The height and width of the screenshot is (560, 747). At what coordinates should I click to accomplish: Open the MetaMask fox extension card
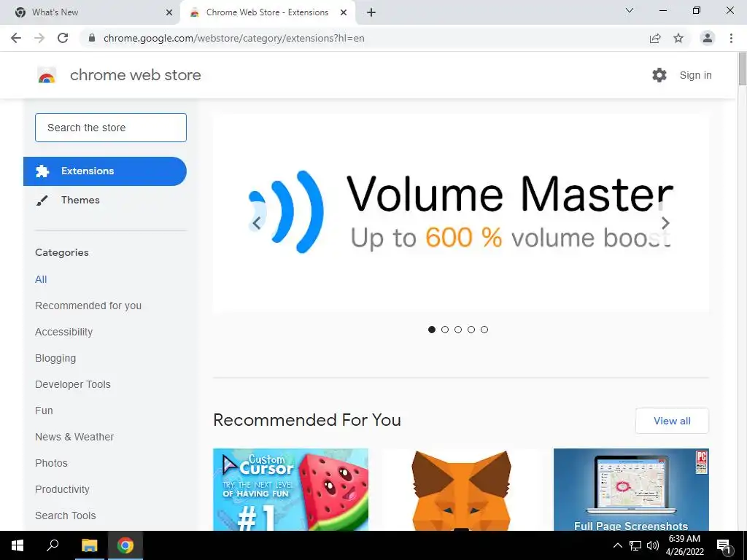click(461, 489)
